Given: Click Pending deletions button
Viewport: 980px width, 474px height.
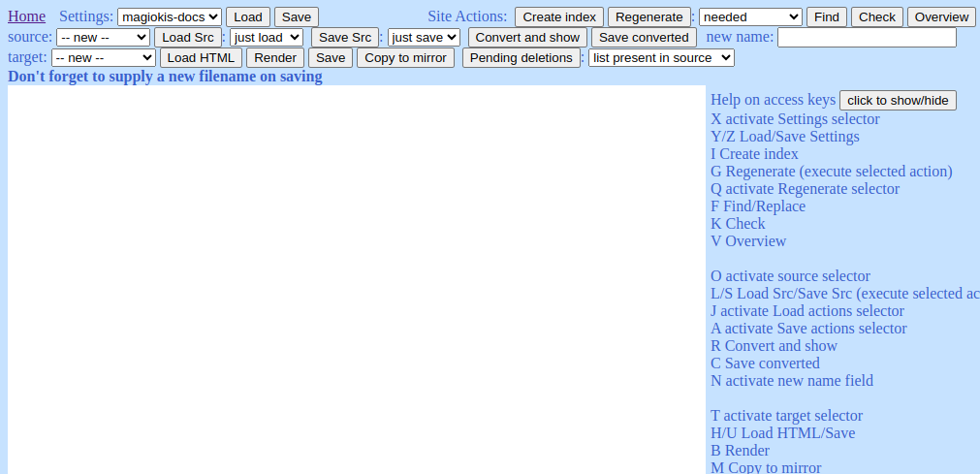Looking at the screenshot, I should [522, 58].
